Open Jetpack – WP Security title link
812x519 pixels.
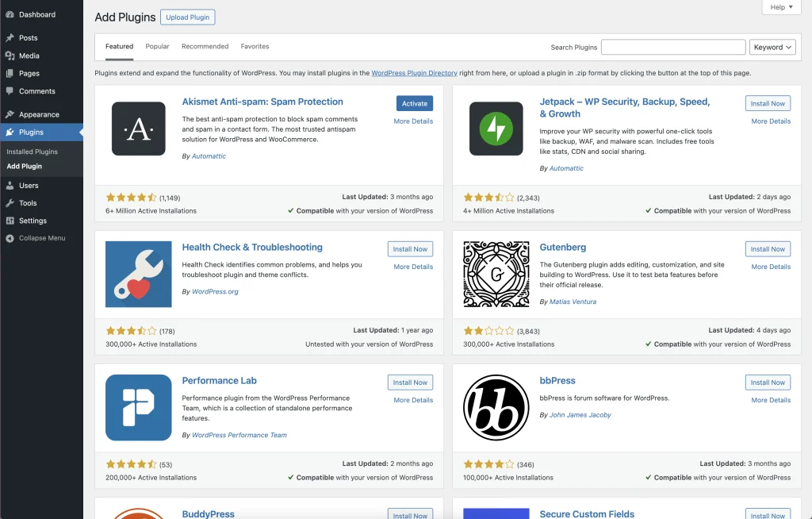click(x=625, y=107)
